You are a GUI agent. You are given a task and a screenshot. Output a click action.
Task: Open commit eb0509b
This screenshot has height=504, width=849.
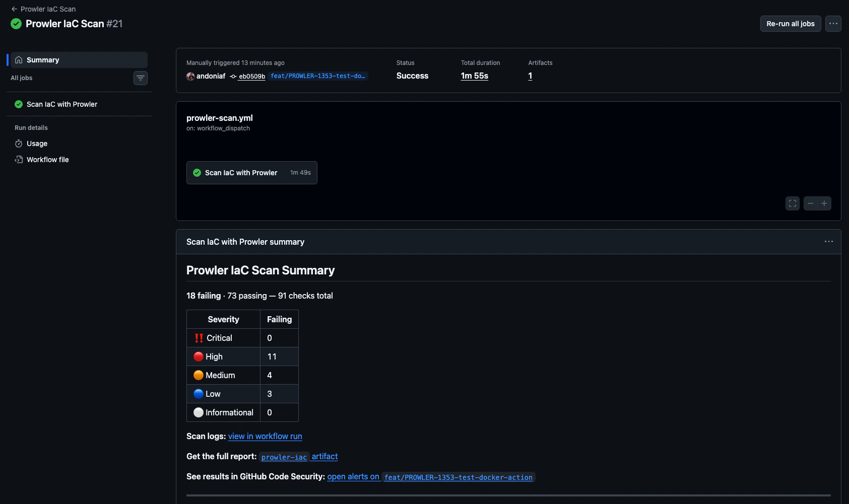coord(252,76)
